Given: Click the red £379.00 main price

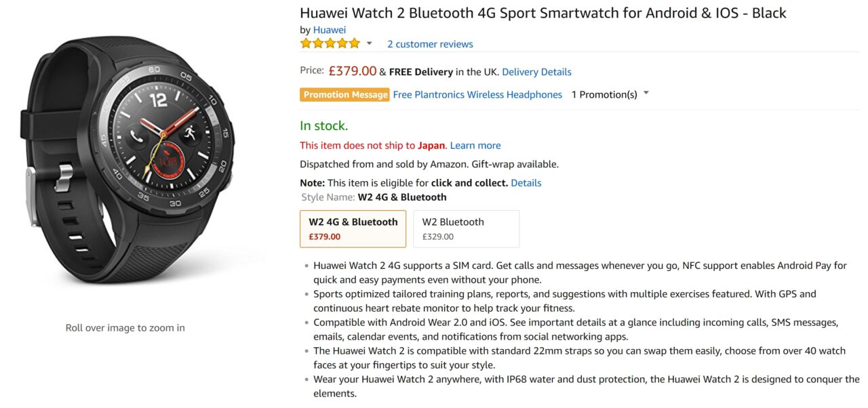Looking at the screenshot, I should 352,71.
